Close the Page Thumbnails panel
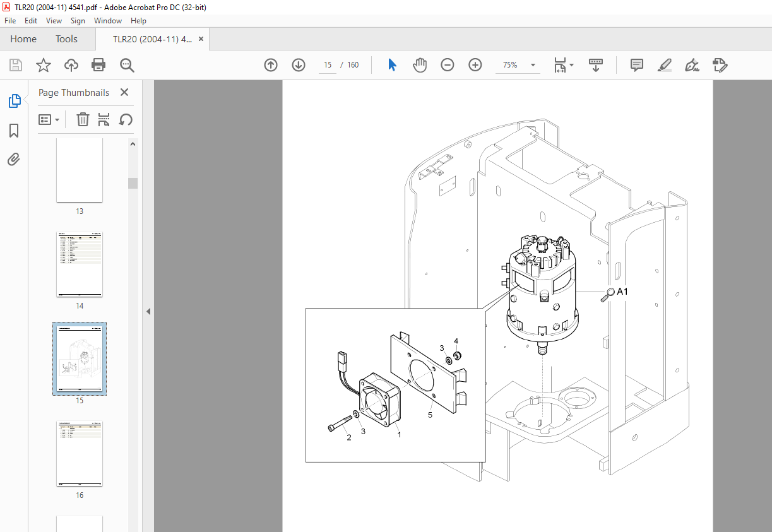Screen dimensions: 772x532 [x=124, y=92]
